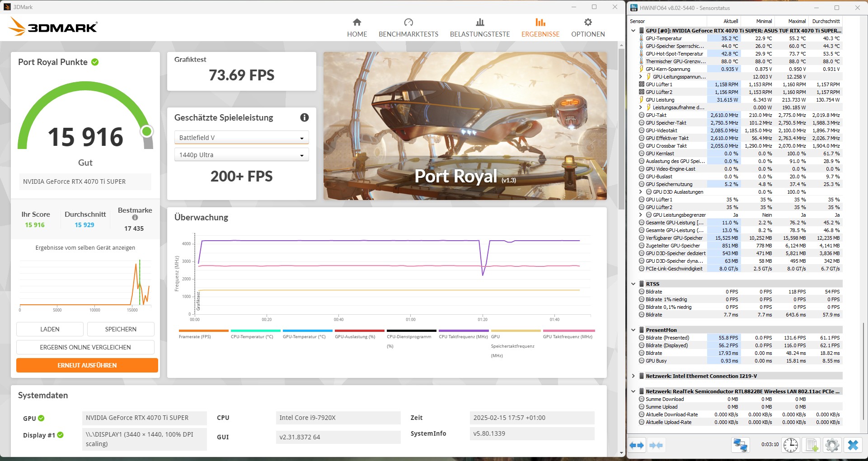The width and height of the screenshot is (868, 461).
Task: Open HWiNFO64 sensor settings via the gear icon
Action: point(832,445)
